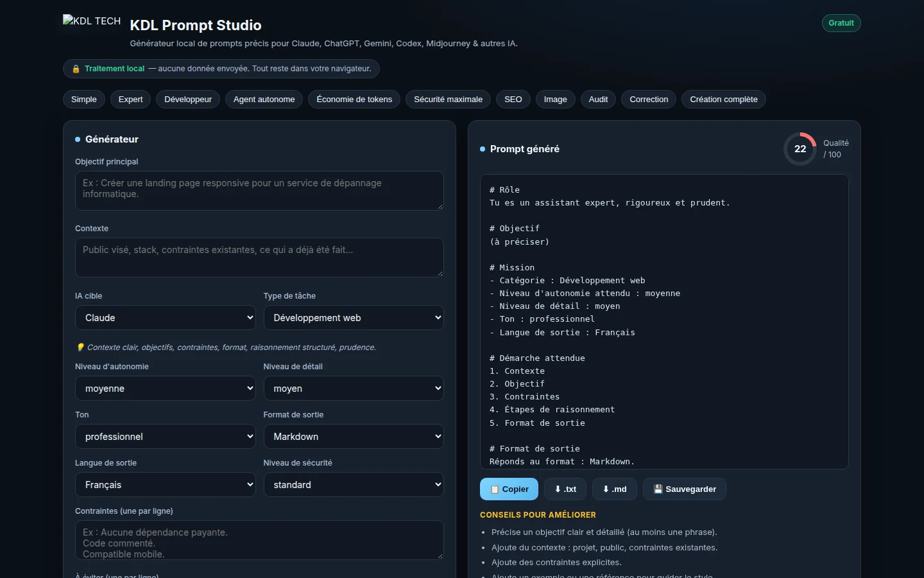Click the Gratuit badge
Viewport: 924px width, 578px height.
click(841, 23)
